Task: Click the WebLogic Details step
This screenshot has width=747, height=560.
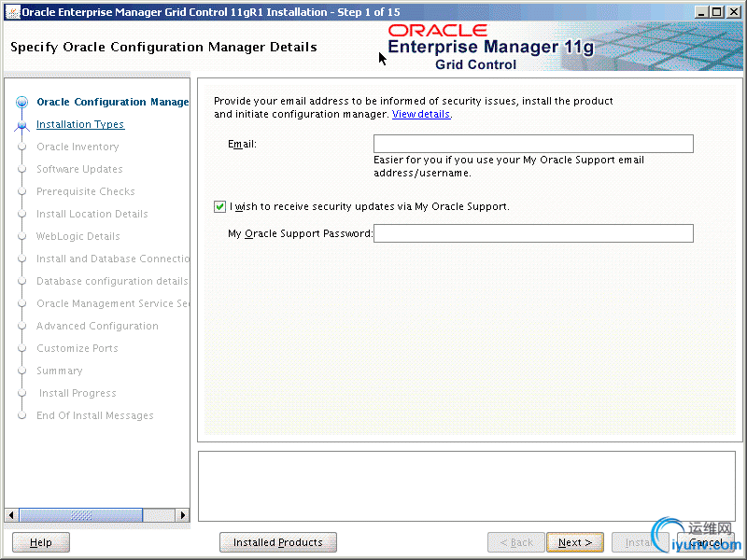Action: point(78,236)
